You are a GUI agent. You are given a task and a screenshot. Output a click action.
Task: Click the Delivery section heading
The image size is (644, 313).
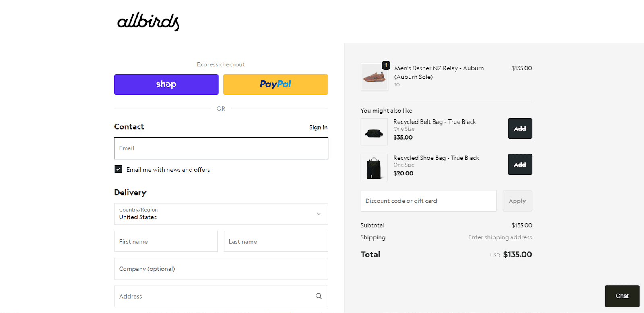130,192
